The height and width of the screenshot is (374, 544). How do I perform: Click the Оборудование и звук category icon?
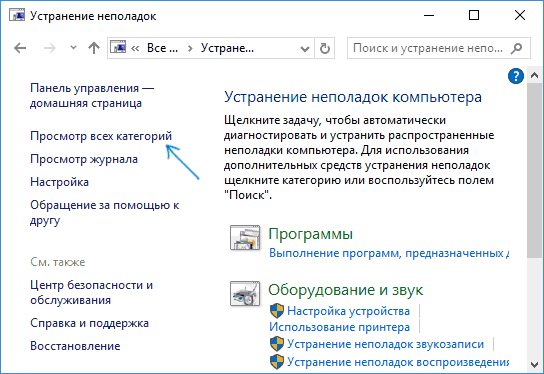245,294
